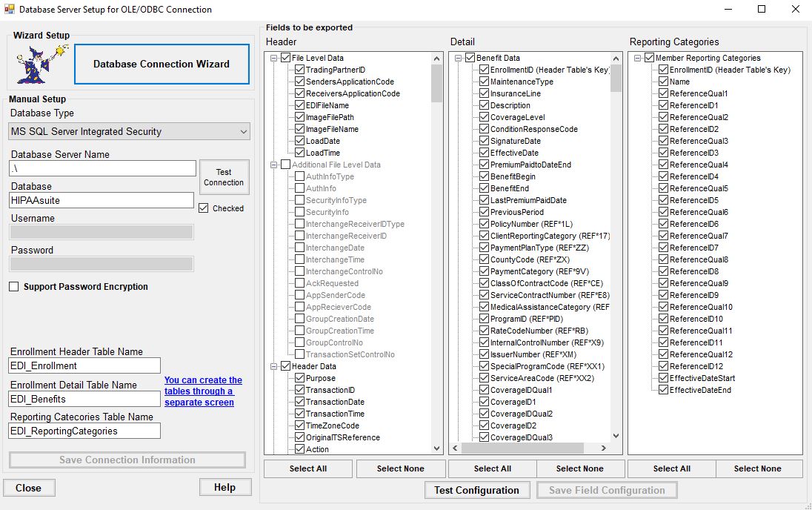Click the Enrollment Detail Table Name field
Viewport: 812px width, 510px height.
click(84, 399)
